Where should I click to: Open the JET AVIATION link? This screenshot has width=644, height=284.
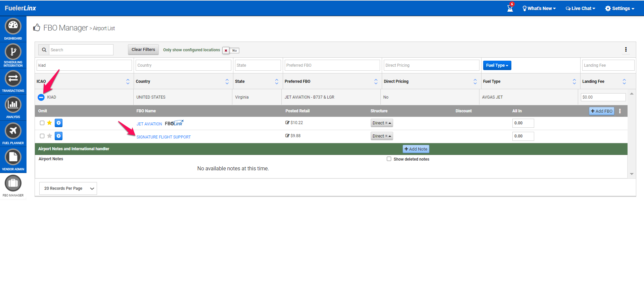[149, 124]
